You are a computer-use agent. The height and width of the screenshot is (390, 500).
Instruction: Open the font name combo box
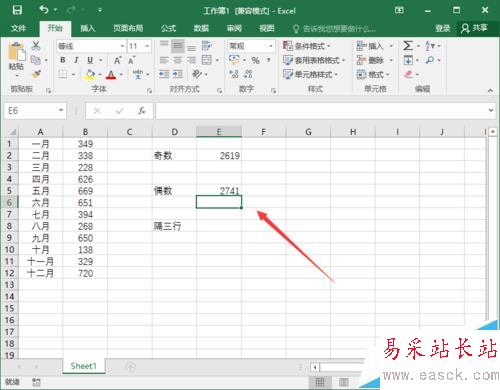coord(91,46)
